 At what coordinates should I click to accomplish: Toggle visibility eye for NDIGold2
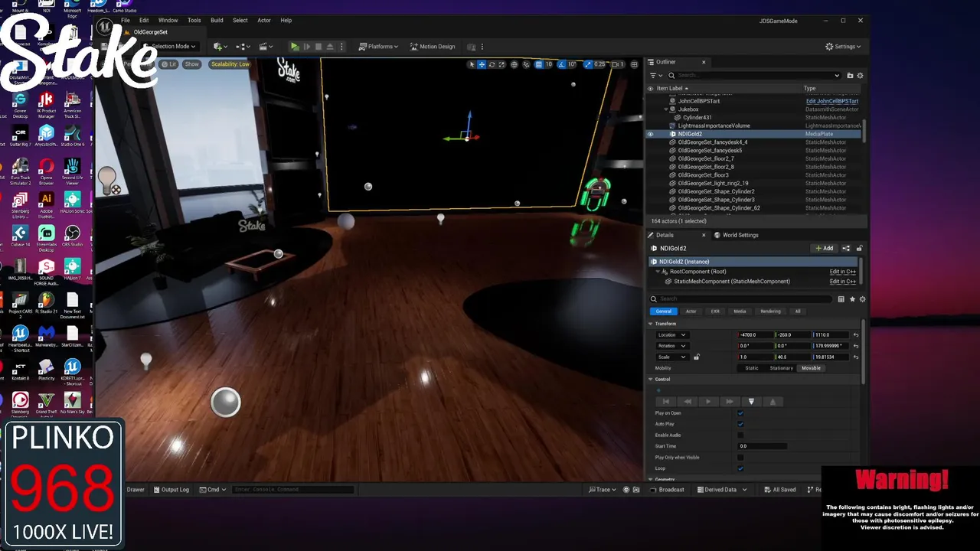(651, 134)
